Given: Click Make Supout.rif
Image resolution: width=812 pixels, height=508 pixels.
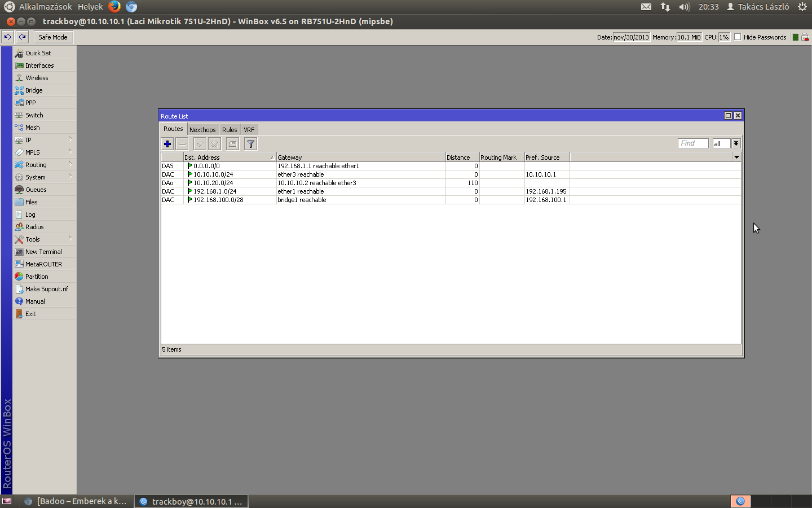Looking at the screenshot, I should click(45, 289).
